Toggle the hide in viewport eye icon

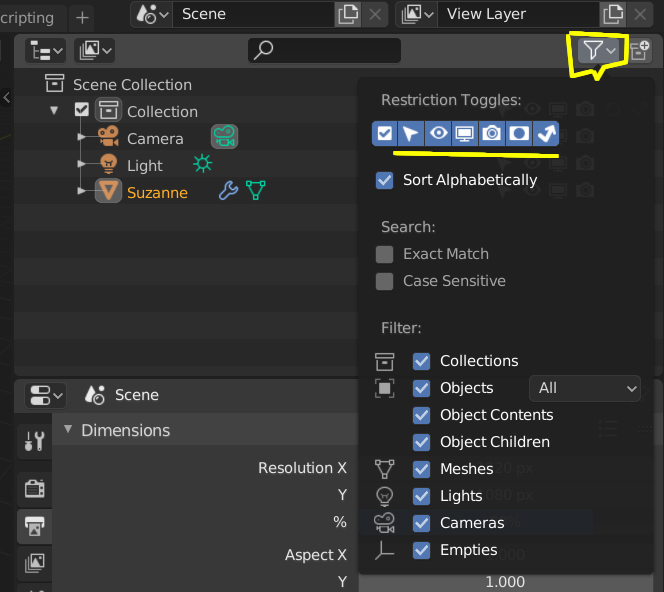tap(438, 133)
